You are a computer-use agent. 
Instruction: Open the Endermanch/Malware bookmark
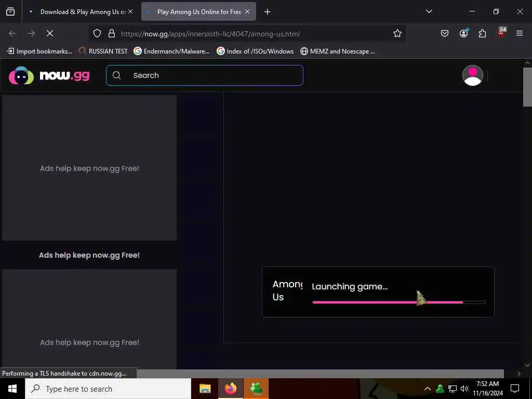click(x=171, y=51)
